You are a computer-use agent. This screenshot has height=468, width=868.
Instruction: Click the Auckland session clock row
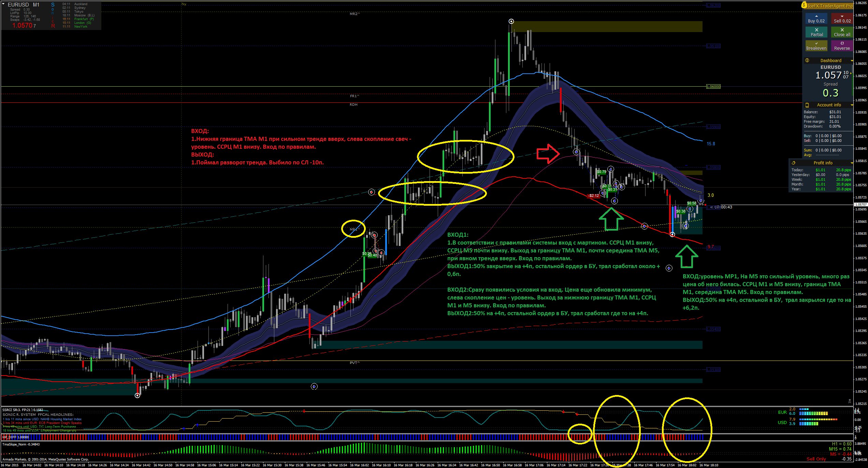(75, 4)
